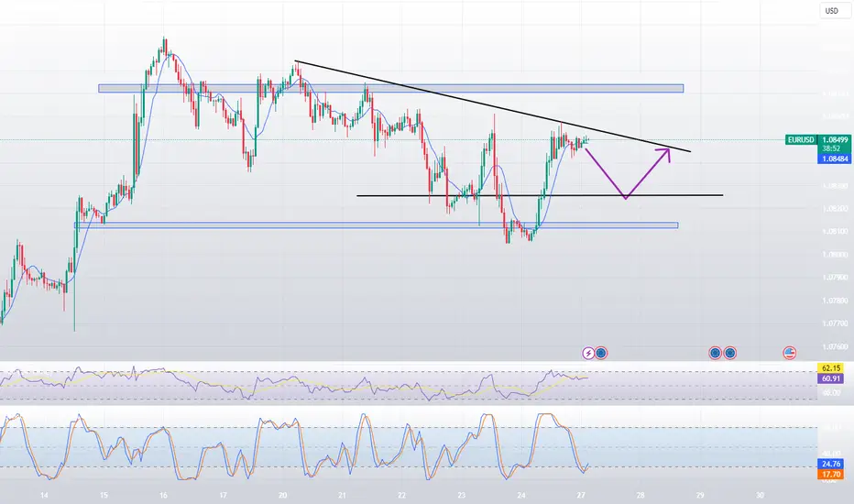Select the upper blue rectangle zone
854x504 pixels.
(x=390, y=88)
